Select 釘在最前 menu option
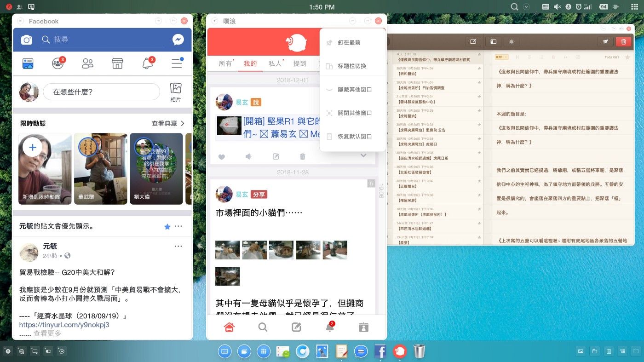This screenshot has height=362, width=644. coord(349,42)
